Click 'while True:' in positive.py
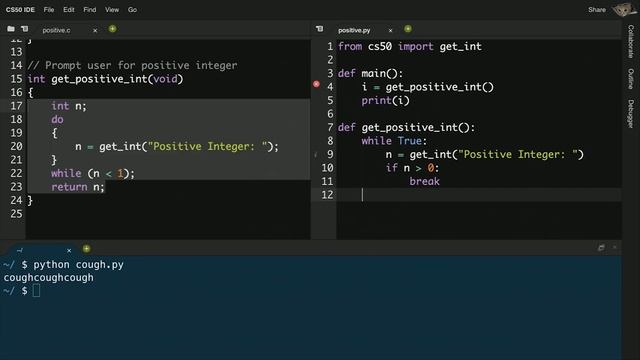Screen dimensions: 640x360 coord(394,141)
